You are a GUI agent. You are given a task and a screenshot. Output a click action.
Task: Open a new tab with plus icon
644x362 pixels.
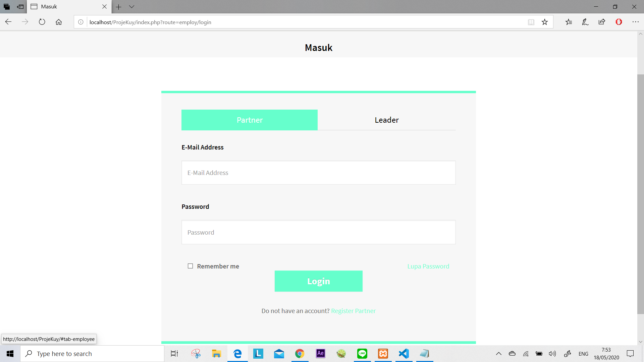(x=118, y=7)
